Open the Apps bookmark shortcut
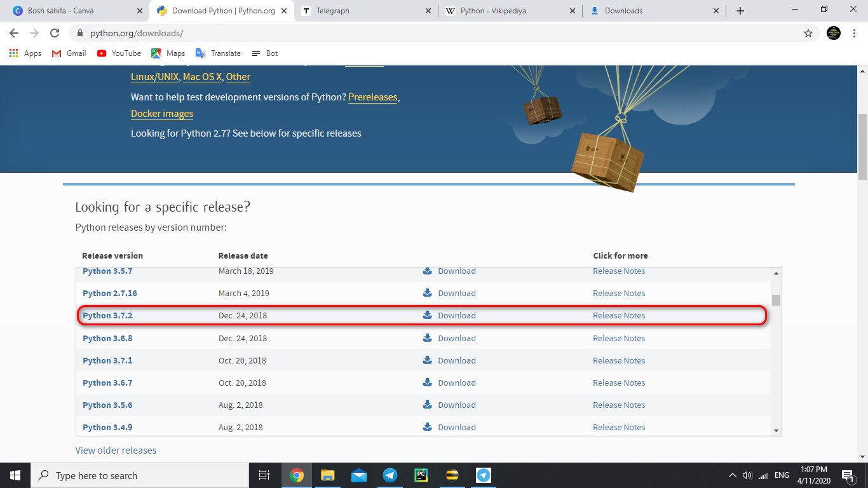 (25, 53)
